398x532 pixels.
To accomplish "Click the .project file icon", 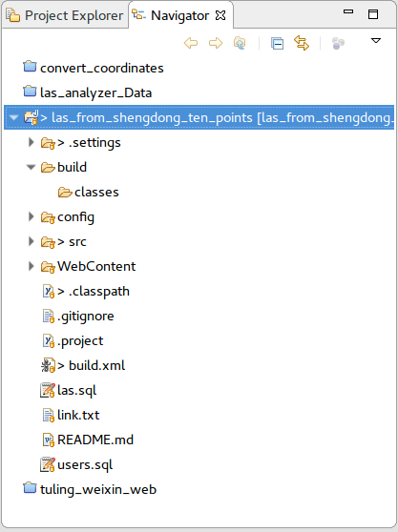I will click(x=49, y=341).
